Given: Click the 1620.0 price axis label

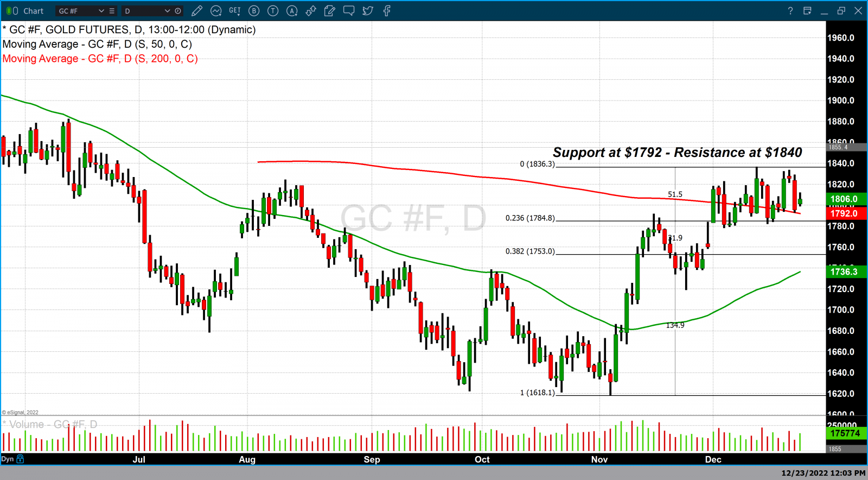Looking at the screenshot, I should [x=840, y=394].
